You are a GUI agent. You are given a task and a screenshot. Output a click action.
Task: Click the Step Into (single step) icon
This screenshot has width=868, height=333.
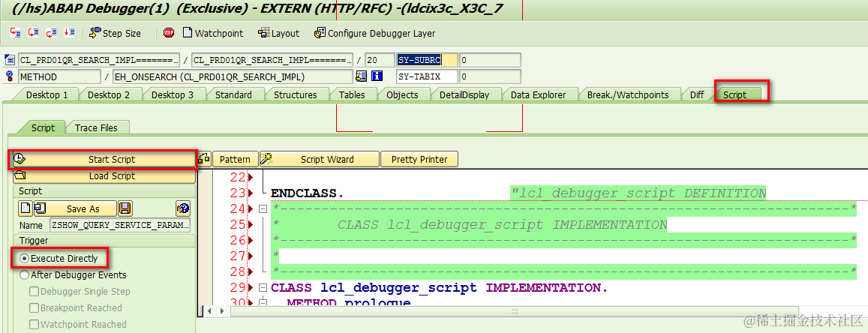[15, 33]
